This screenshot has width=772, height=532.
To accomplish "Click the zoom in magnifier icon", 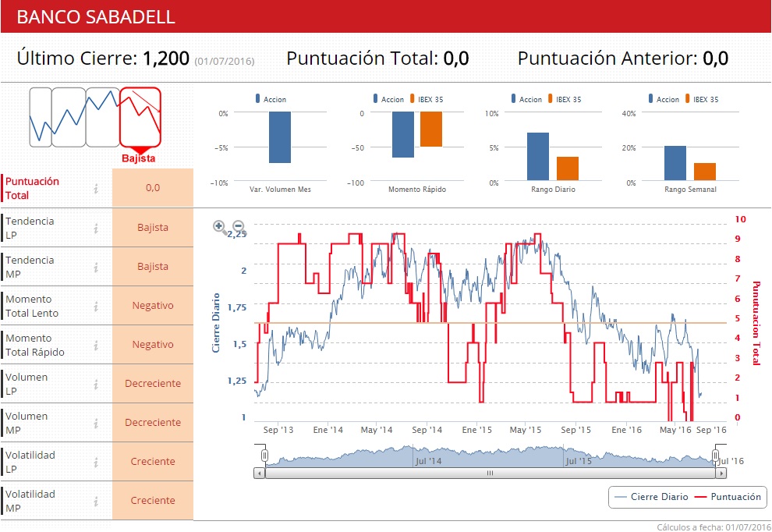I will click(x=220, y=226).
